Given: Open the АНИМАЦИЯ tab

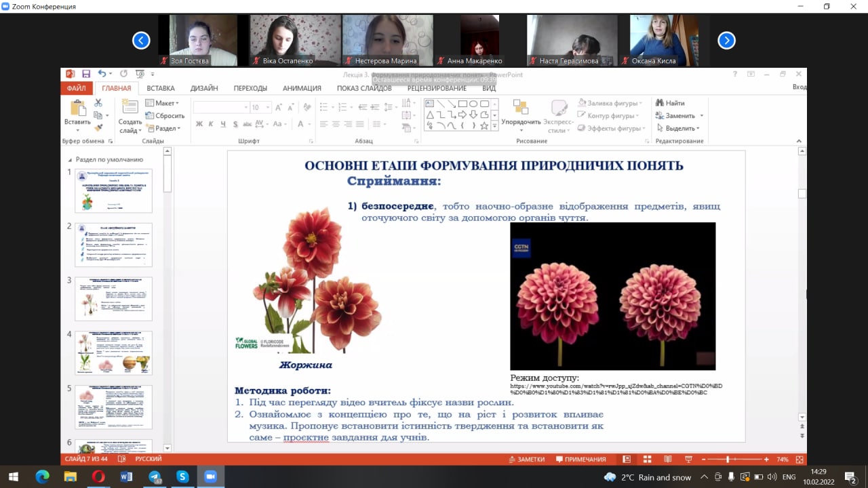Looking at the screenshot, I should coord(302,88).
